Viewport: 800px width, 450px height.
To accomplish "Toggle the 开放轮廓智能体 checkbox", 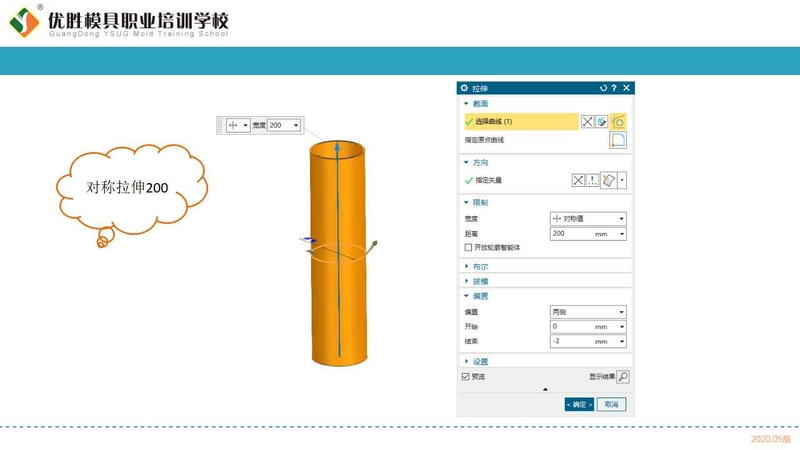I will point(468,247).
